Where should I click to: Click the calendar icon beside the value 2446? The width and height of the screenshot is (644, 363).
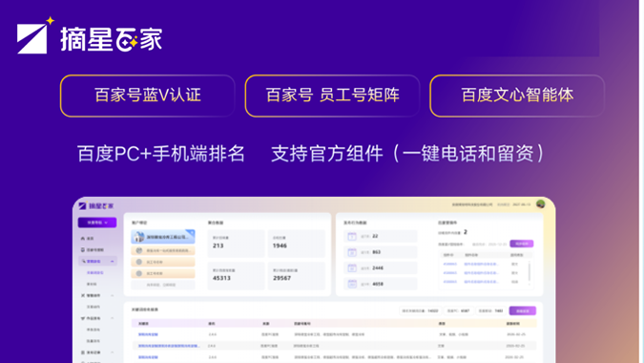[352, 268]
